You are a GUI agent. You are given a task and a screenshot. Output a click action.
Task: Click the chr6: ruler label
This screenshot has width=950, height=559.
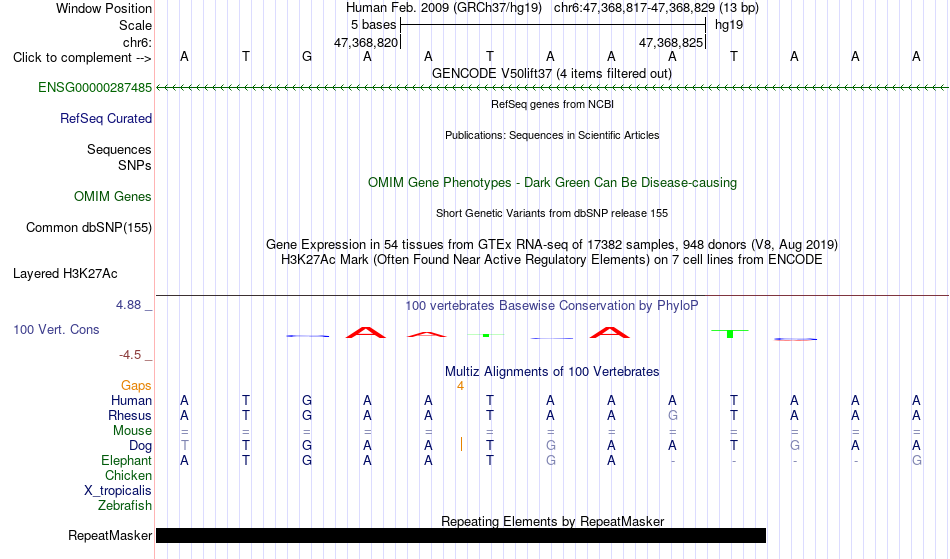137,42
